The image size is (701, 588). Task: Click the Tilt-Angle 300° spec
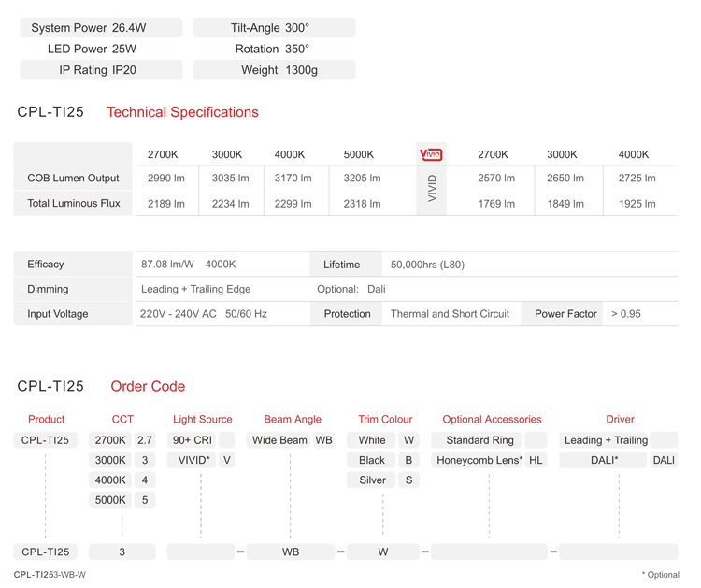274,28
